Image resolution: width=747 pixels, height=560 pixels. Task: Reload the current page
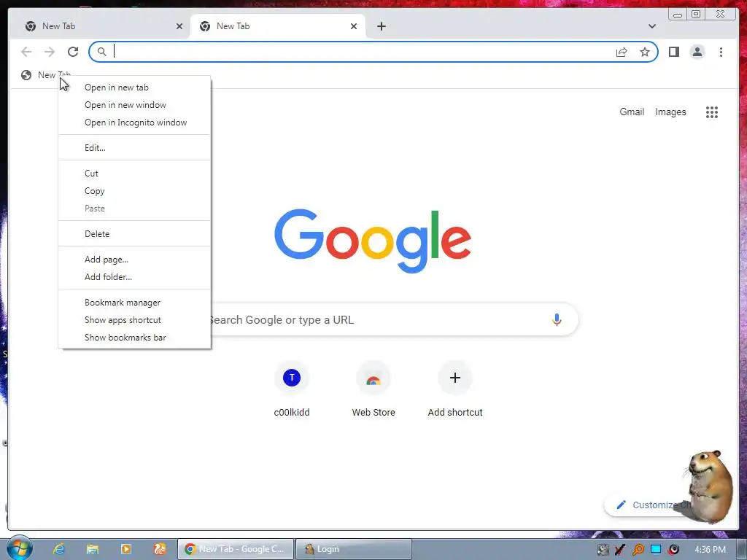point(73,52)
